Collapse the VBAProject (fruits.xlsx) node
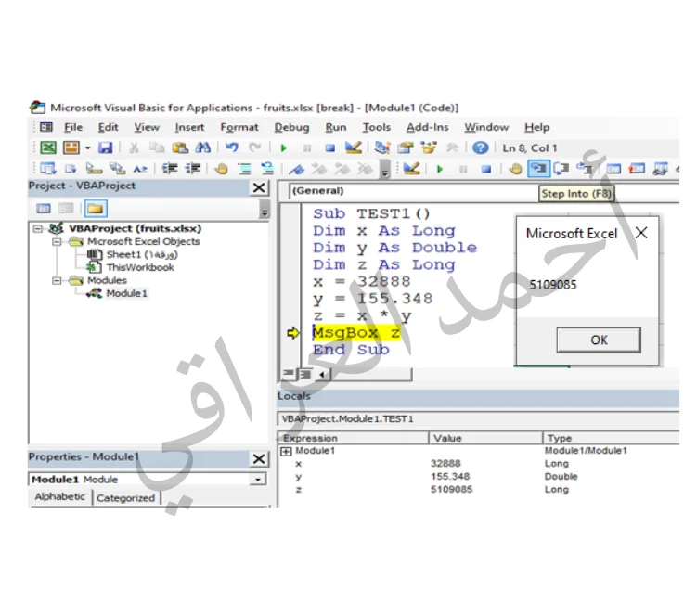Screen dimensions: 697x616 click(38, 229)
